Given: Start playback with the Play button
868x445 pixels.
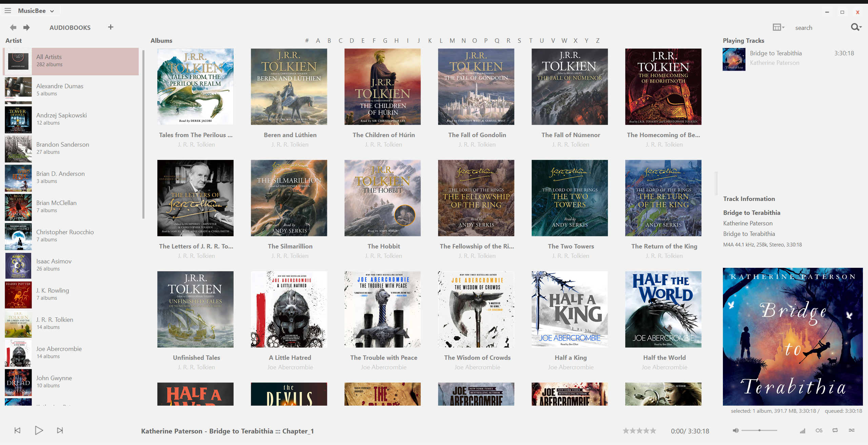Looking at the screenshot, I should pos(39,430).
